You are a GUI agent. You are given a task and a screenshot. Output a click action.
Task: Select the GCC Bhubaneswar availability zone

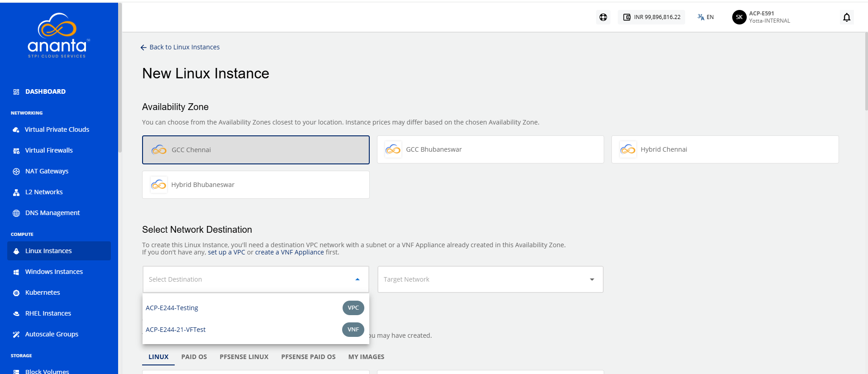tap(490, 149)
